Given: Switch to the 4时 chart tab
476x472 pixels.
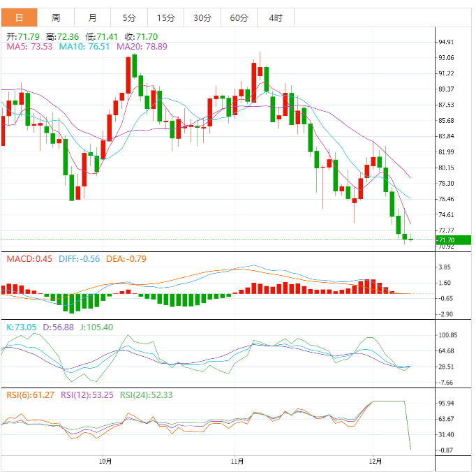Looking at the screenshot, I should tap(275, 17).
